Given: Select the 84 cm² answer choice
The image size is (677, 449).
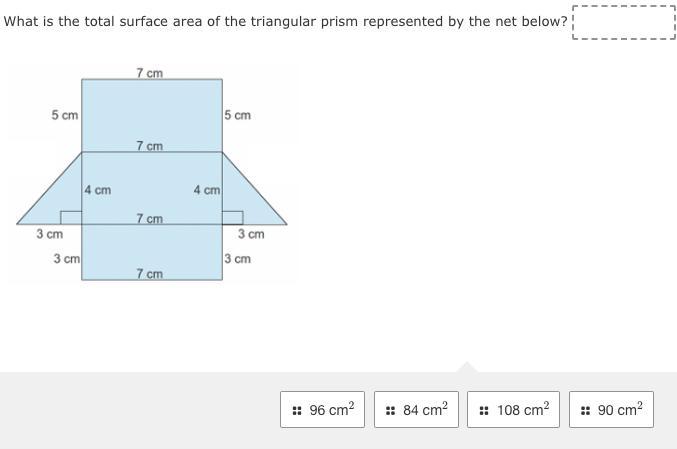Looking at the screenshot, I should click(416, 410).
